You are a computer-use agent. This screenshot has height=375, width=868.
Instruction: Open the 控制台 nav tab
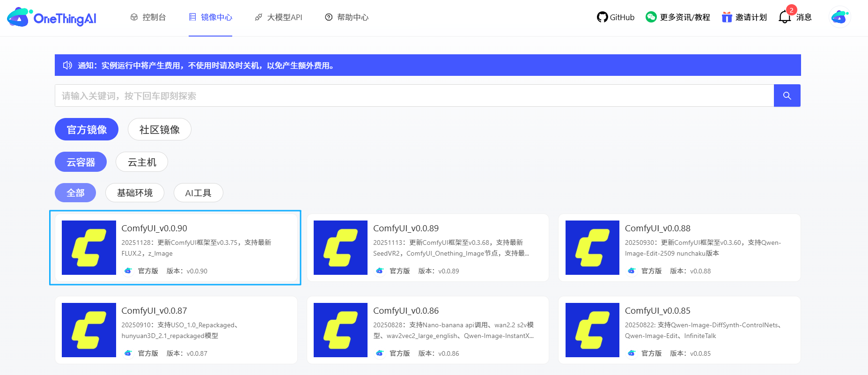pyautogui.click(x=148, y=17)
